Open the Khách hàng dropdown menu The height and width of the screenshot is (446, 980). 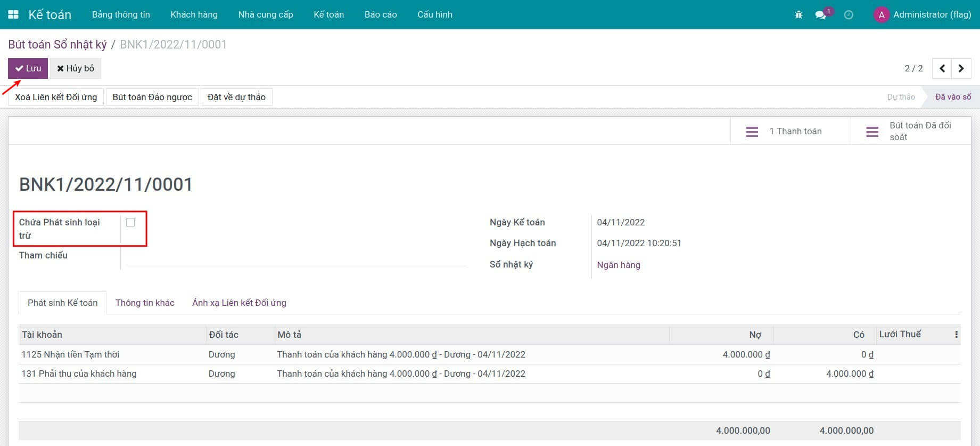click(194, 14)
